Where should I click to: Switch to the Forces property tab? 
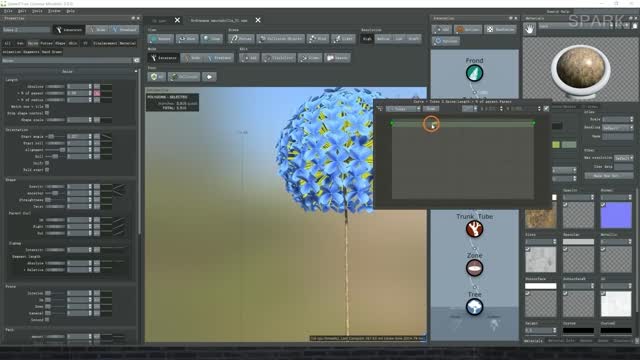(47, 43)
